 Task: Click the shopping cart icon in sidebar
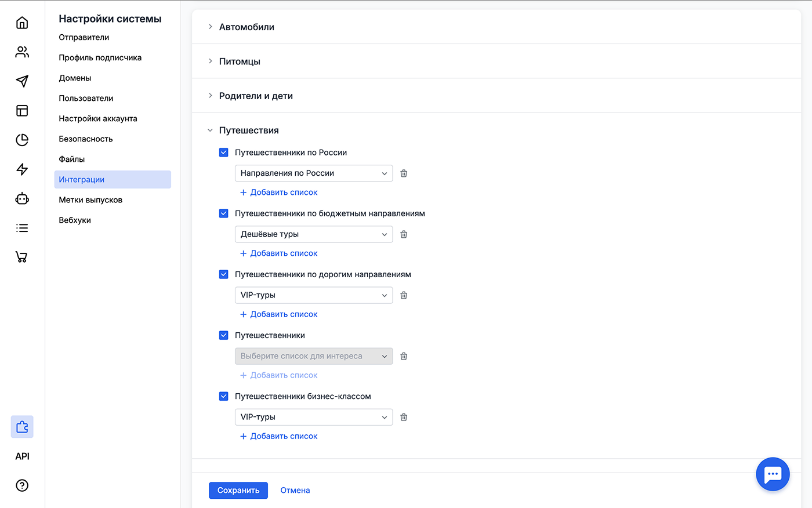21,256
